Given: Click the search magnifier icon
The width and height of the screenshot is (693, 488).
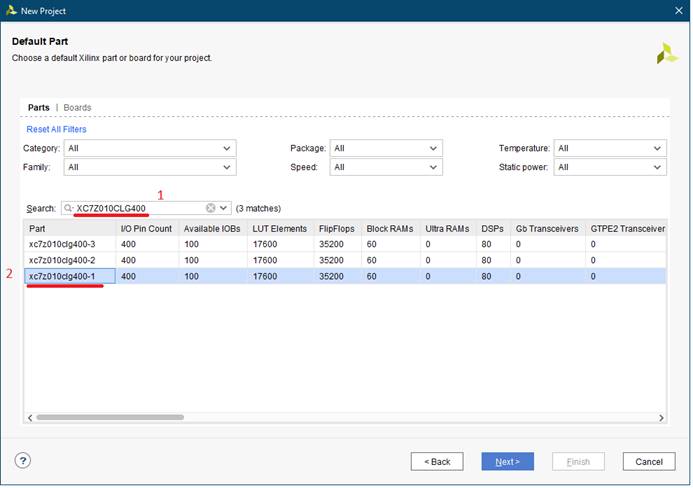Looking at the screenshot, I should 69,208.
